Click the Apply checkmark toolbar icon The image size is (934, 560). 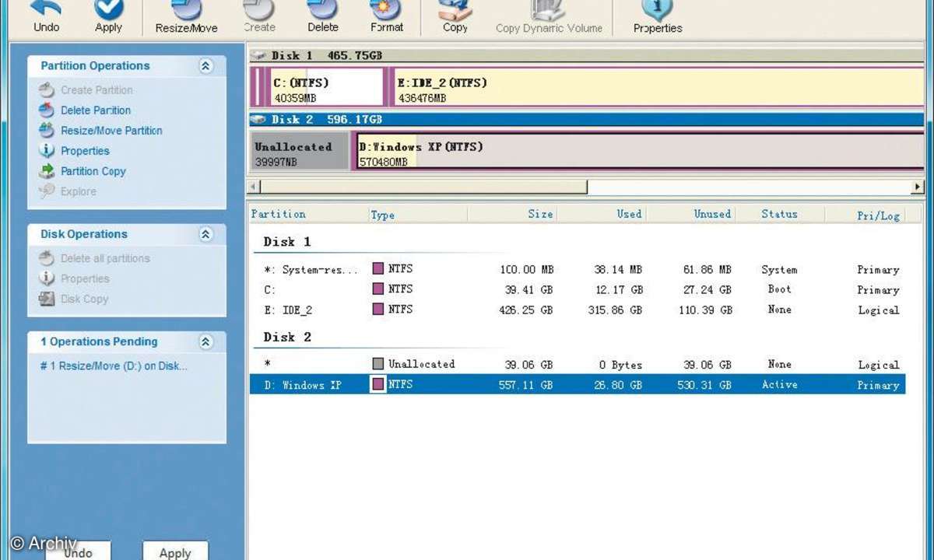(x=108, y=9)
